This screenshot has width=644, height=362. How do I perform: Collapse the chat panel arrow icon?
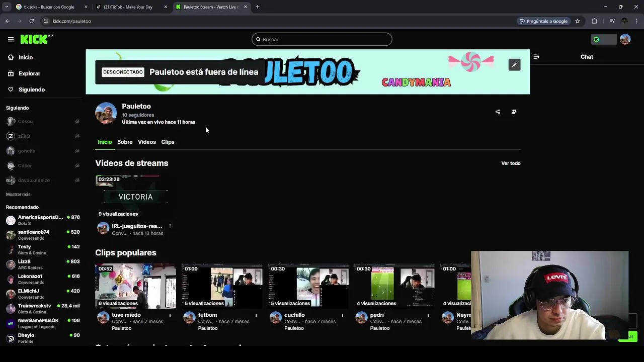point(536,57)
